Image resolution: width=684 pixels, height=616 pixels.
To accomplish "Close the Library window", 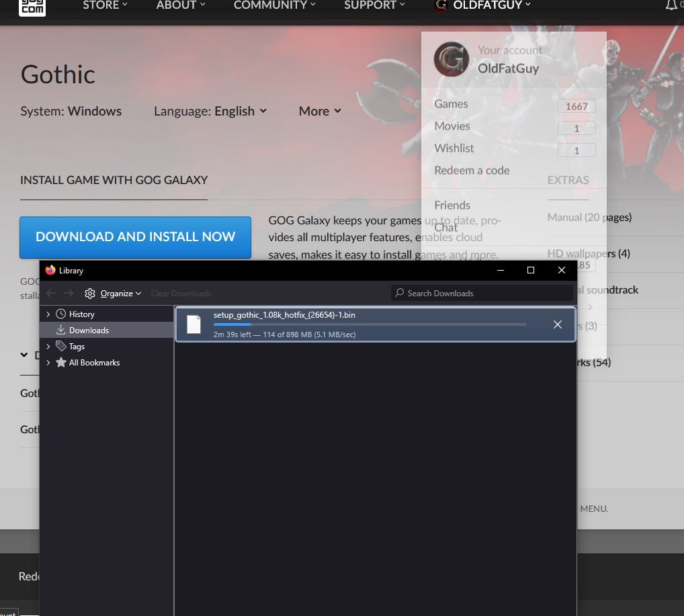I will pos(562,271).
